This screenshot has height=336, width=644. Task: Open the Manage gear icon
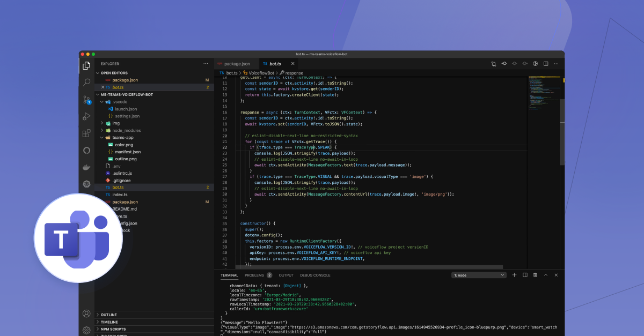[86, 330]
